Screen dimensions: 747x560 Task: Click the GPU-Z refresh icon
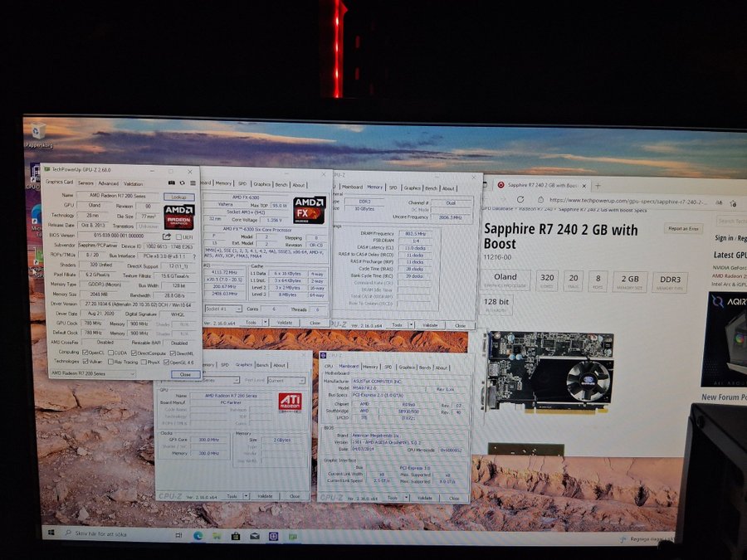[x=182, y=183]
